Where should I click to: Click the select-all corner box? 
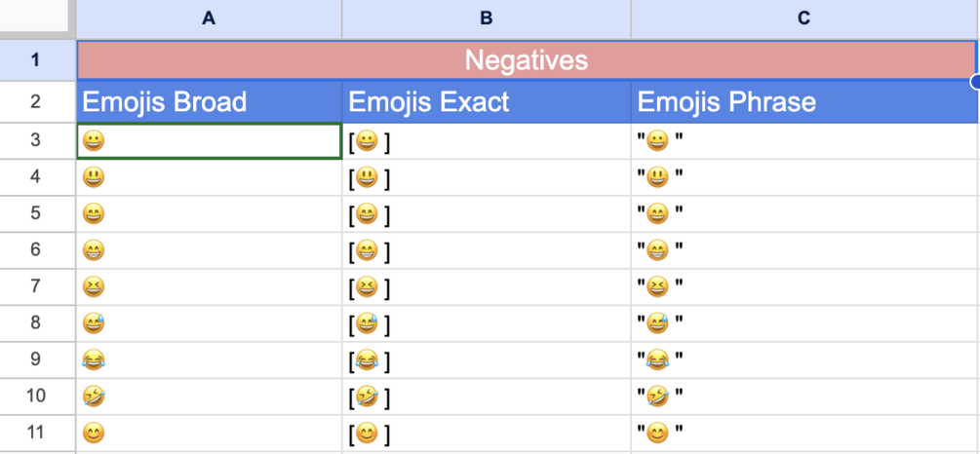pyautogui.click(x=37, y=18)
